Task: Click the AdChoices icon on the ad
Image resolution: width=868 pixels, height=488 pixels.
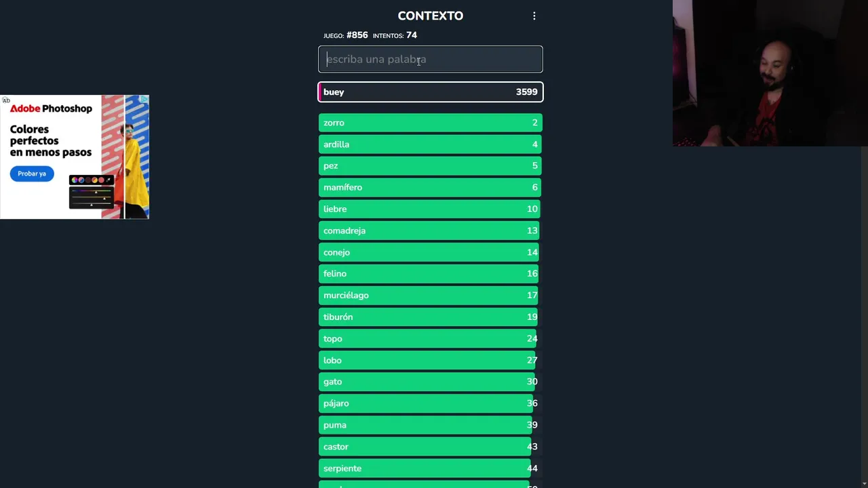Action: [144, 100]
